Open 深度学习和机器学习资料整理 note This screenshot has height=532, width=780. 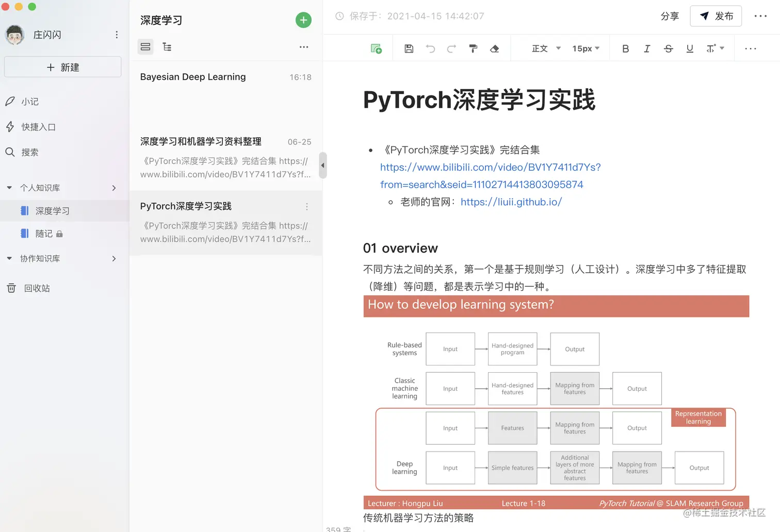(226, 158)
